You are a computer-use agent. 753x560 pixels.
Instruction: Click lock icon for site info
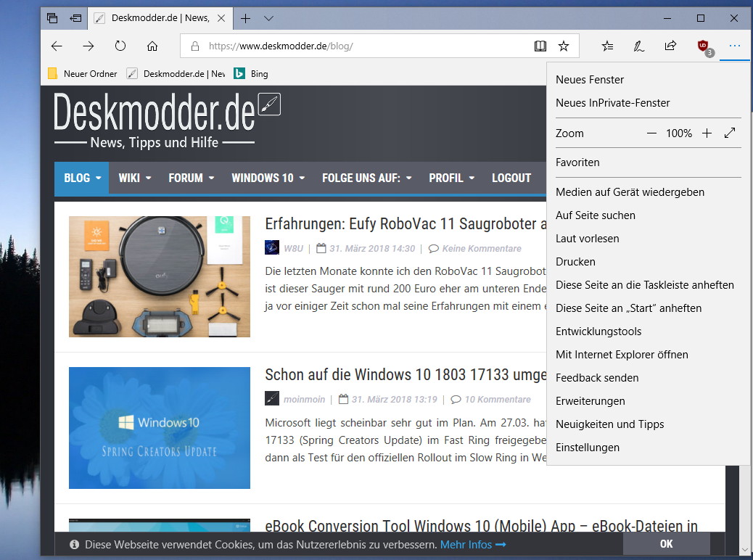(195, 46)
